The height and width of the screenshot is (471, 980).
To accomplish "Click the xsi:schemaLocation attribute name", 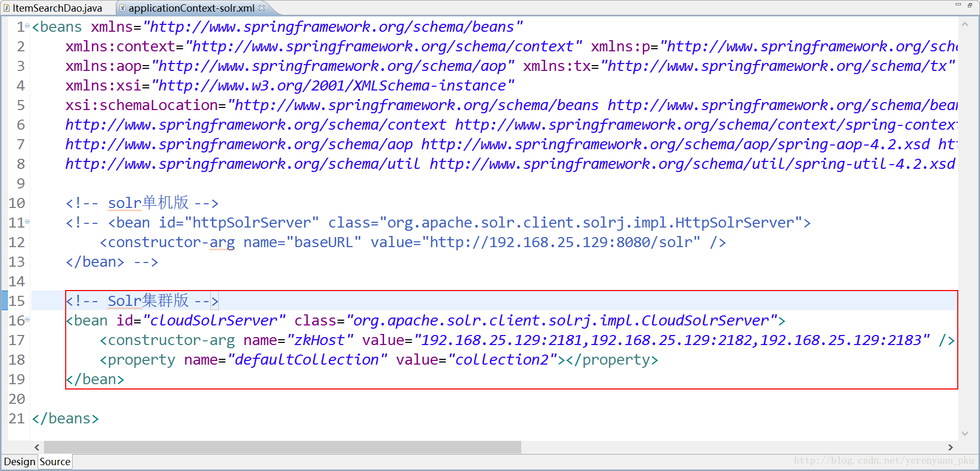I will [142, 105].
